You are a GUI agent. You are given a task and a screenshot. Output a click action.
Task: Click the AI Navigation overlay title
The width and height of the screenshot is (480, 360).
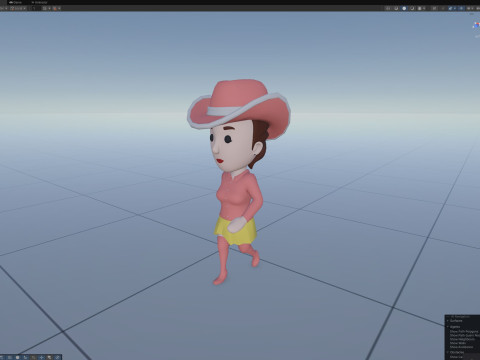pos(460,317)
